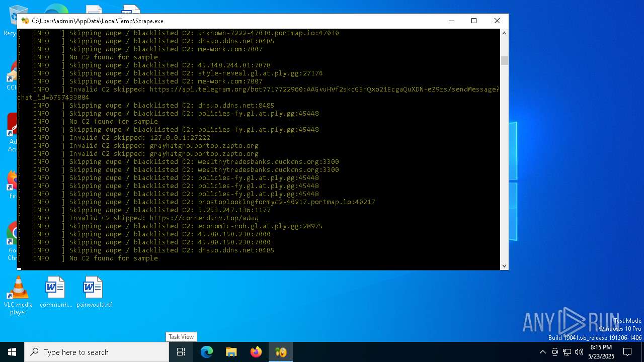Click the Windows Start button
Image resolution: width=644 pixels, height=362 pixels.
coord(12,352)
